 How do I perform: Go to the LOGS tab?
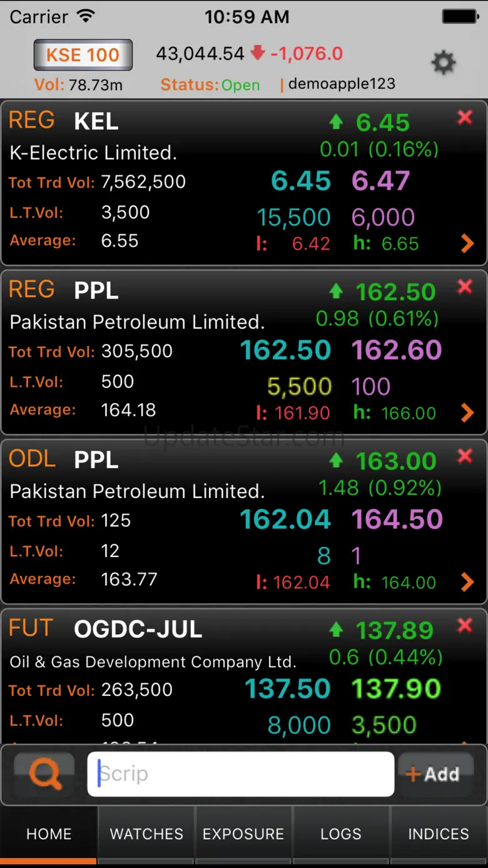(341, 834)
